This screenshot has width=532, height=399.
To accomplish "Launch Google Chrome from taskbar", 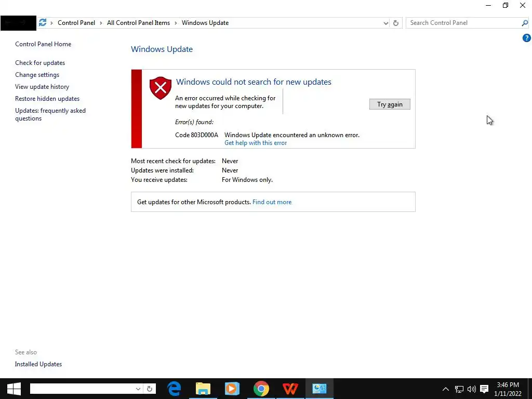I will (x=261, y=389).
